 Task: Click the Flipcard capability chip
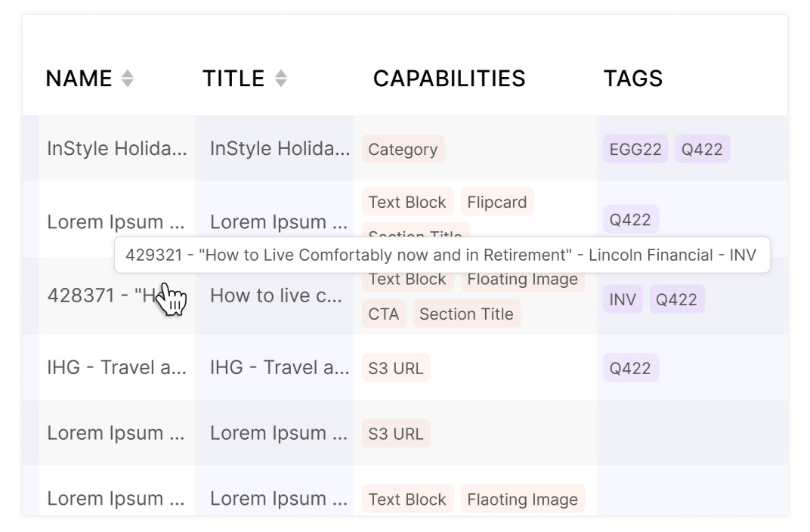[497, 202]
